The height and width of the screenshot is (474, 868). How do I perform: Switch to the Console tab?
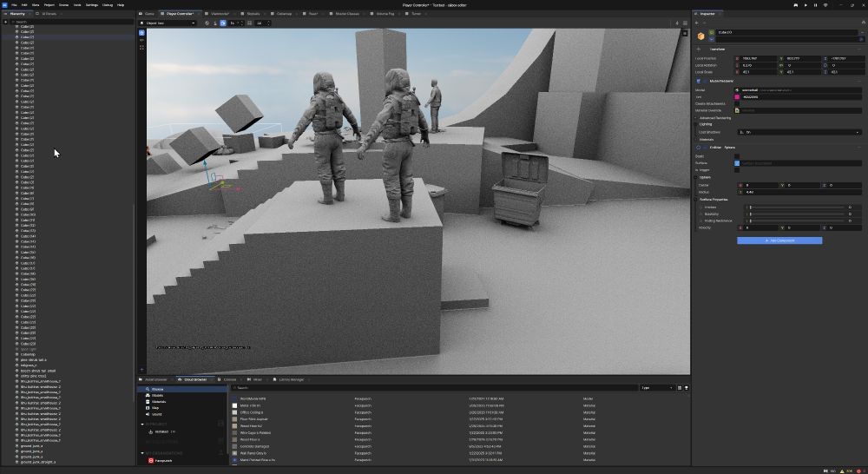pos(229,380)
